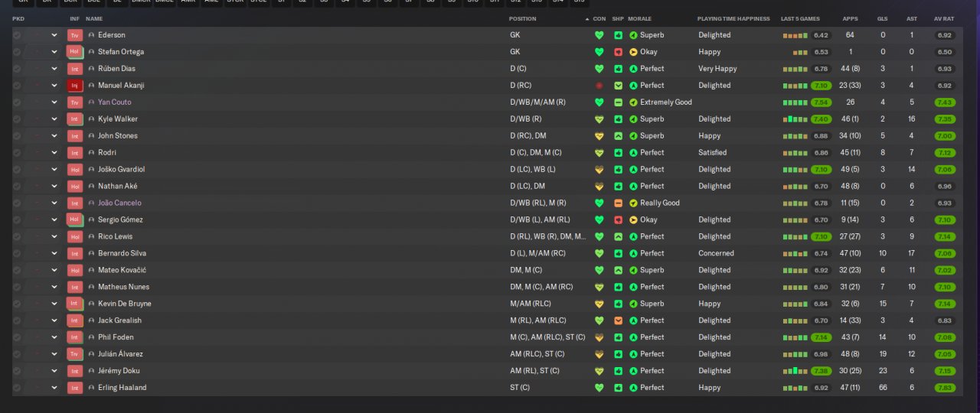Open the position dropdown chevron for Matheus Nunes
The image size is (980, 413).
coord(54,287)
